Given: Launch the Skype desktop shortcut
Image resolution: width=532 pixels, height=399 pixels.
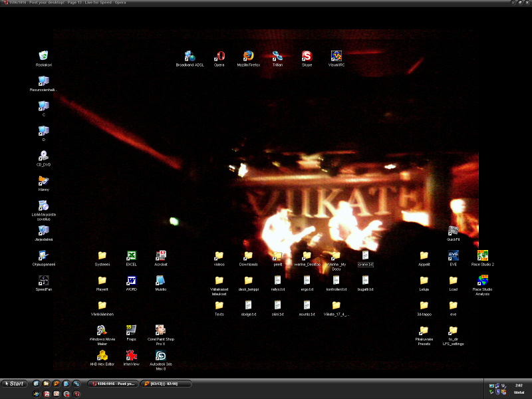Looking at the screenshot, I should click(307, 58).
